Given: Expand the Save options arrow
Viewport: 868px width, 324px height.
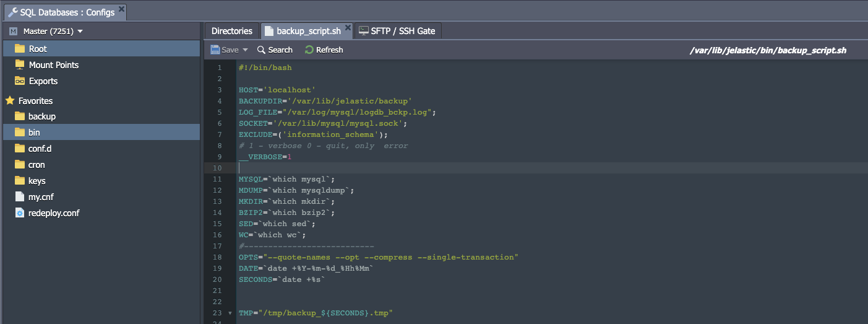Looking at the screenshot, I should [x=245, y=50].
